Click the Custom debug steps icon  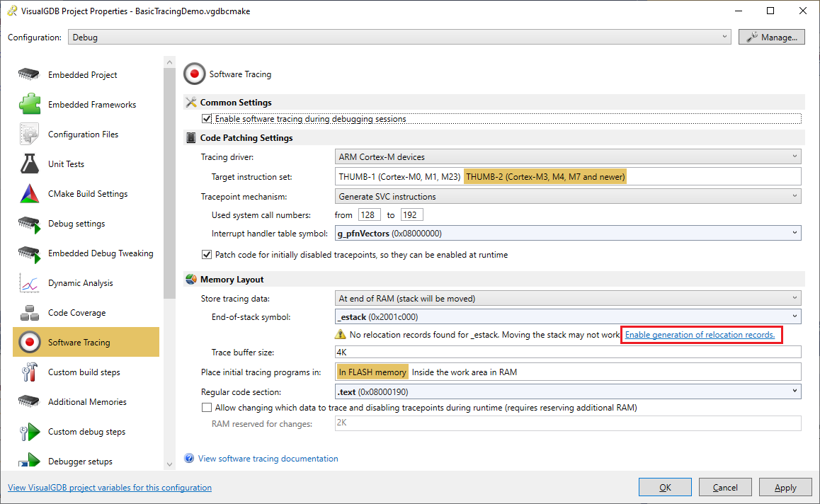pos(29,431)
